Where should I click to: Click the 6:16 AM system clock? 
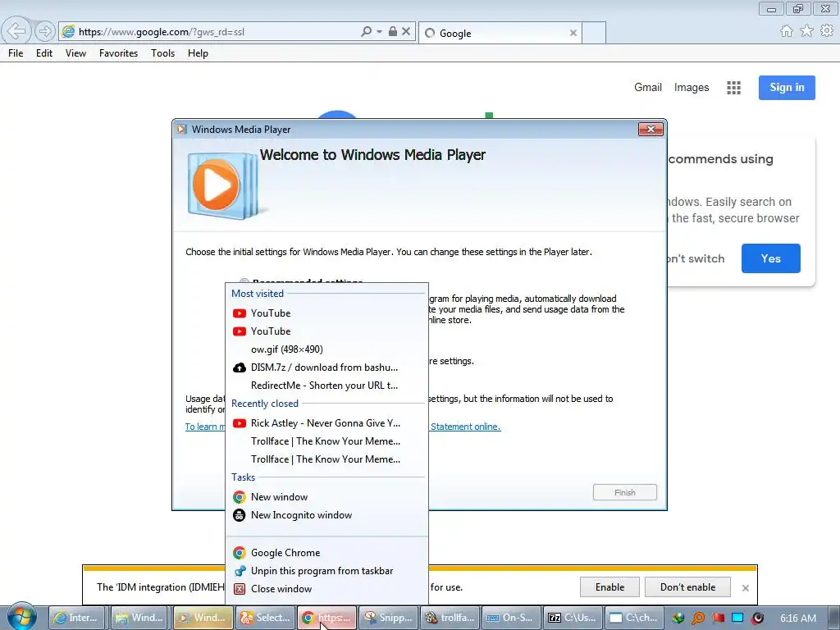click(798, 619)
